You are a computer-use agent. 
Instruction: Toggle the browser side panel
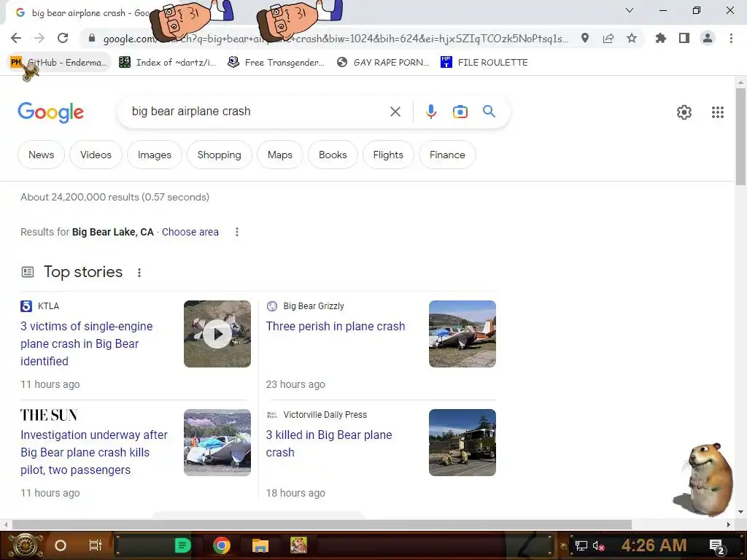coord(684,38)
